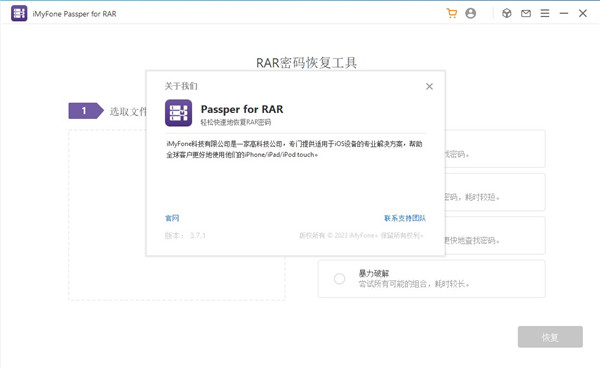This screenshot has height=368, width=600.
Task: Click the 尝试所有可能的组合 description
Action: pyautogui.click(x=414, y=284)
